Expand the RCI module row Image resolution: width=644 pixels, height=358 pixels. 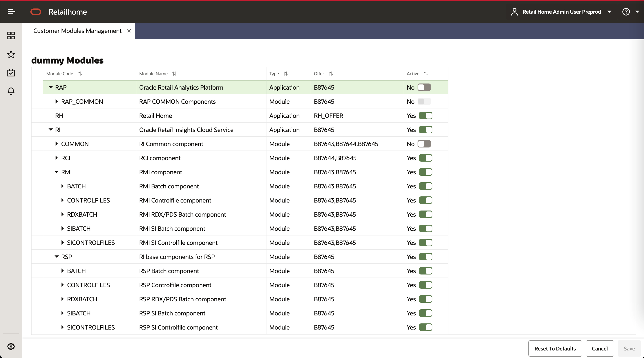(x=56, y=158)
